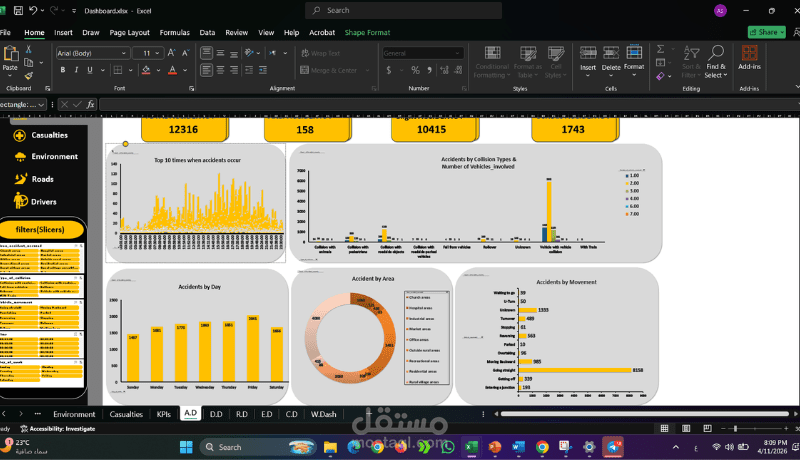Open the Conditional Formatting menu

[492, 62]
